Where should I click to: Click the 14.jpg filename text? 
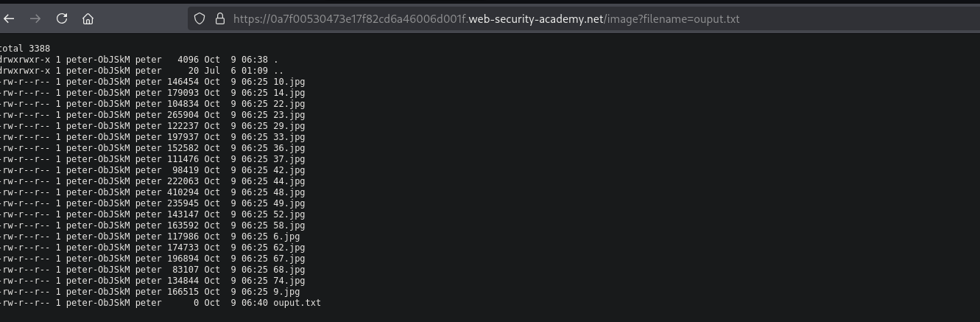(289, 93)
